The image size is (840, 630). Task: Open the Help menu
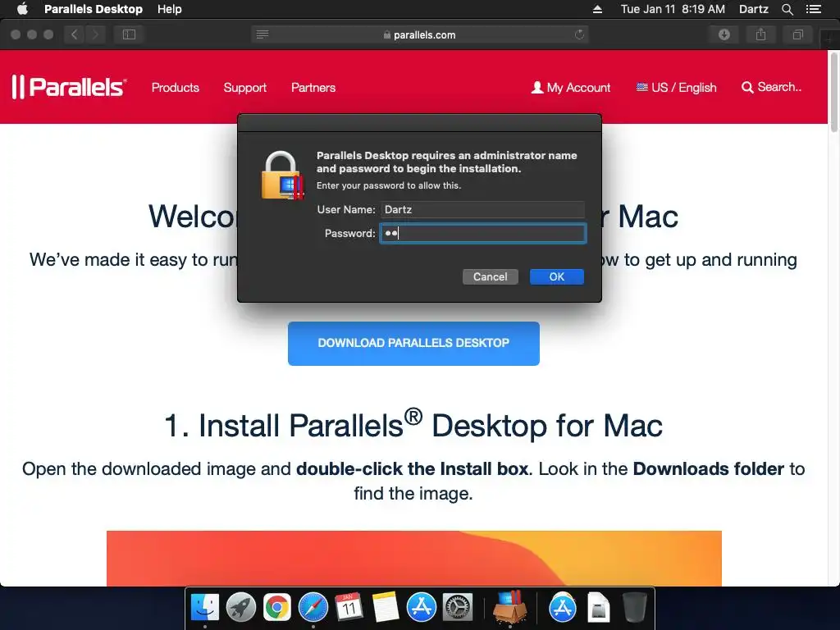tap(169, 9)
